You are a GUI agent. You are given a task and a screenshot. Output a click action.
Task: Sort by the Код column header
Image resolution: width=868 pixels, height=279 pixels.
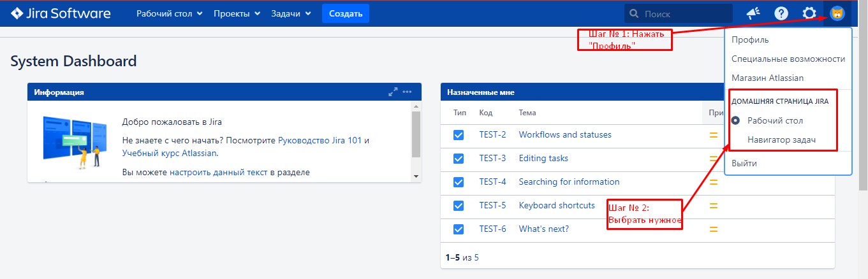[x=486, y=113]
